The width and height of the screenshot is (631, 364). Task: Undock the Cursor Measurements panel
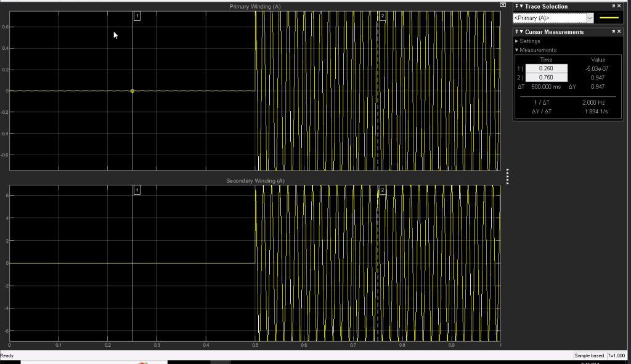tap(613, 31)
